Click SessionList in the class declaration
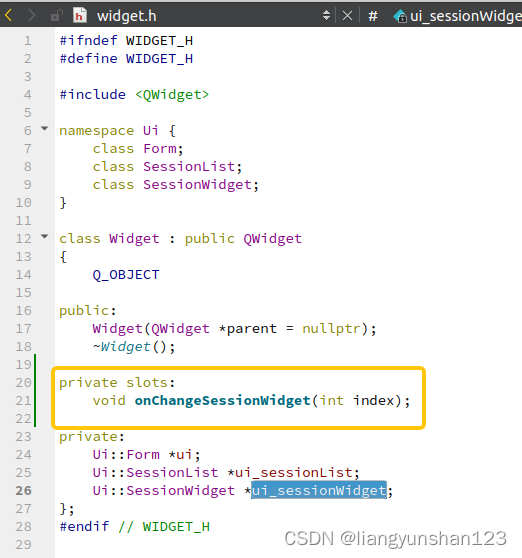 click(x=189, y=167)
